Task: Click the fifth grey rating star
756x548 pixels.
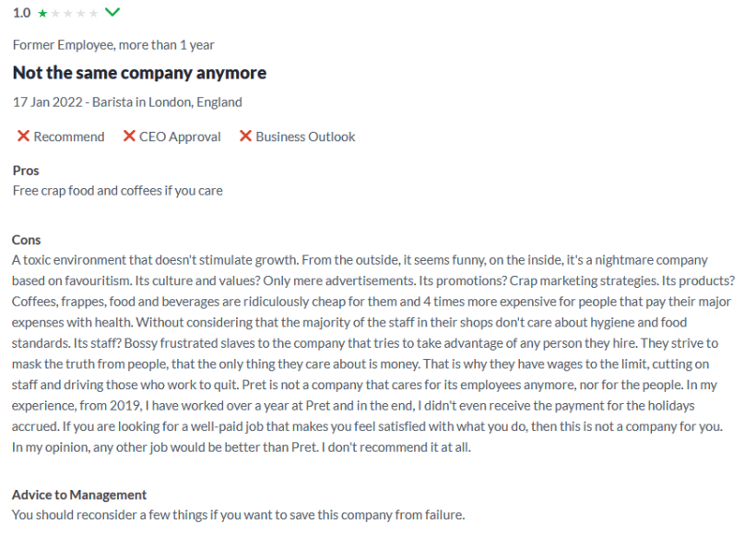Action: (x=92, y=14)
